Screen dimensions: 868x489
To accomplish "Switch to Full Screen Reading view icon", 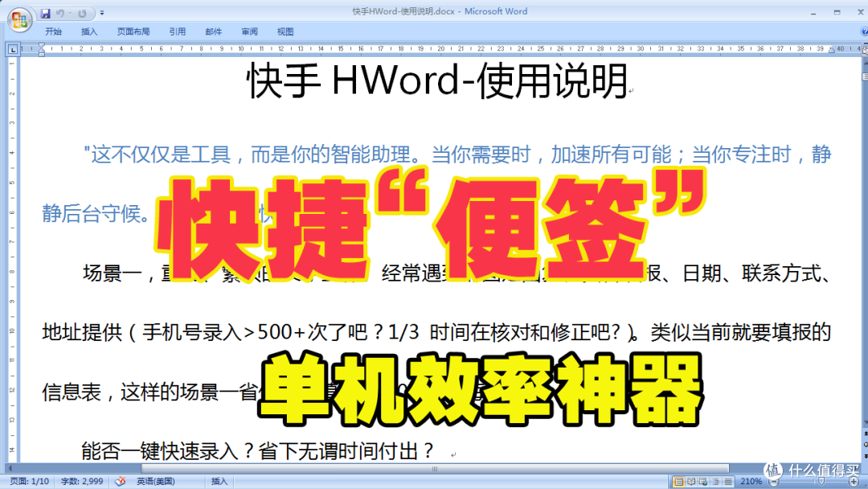I will [691, 482].
